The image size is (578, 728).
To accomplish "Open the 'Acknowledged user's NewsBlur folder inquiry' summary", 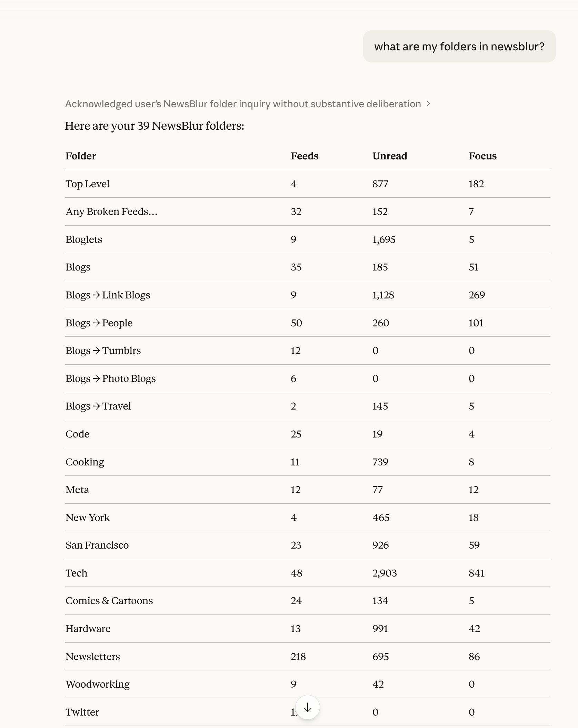I will (243, 104).
